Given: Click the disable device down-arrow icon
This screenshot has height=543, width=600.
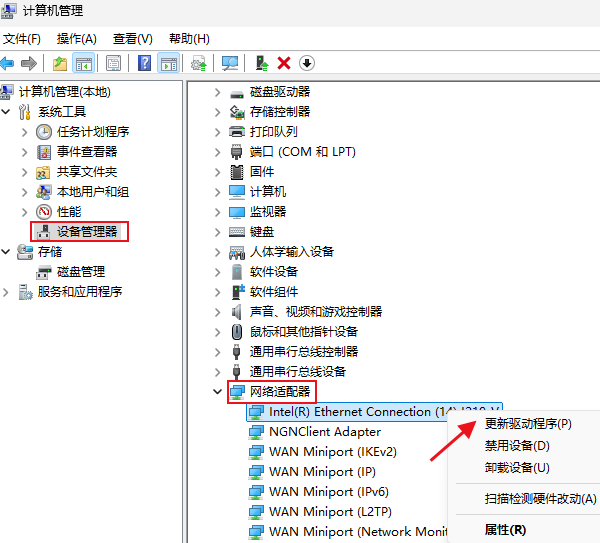Looking at the screenshot, I should (307, 63).
